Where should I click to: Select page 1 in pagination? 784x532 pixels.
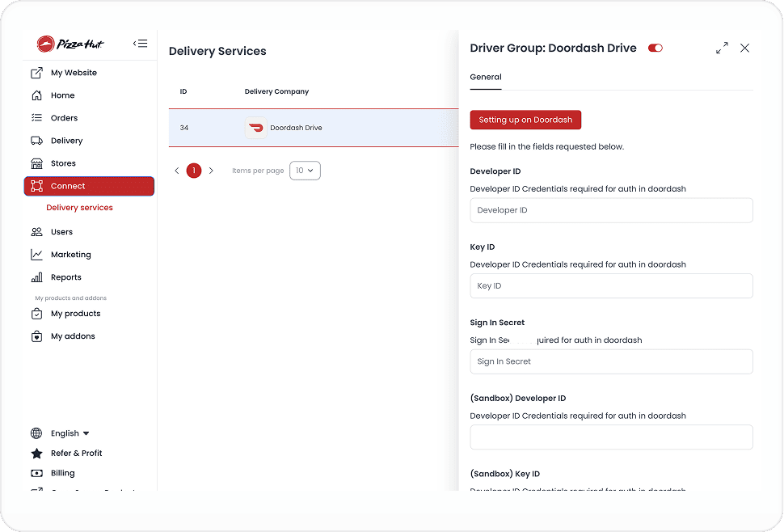coord(194,171)
